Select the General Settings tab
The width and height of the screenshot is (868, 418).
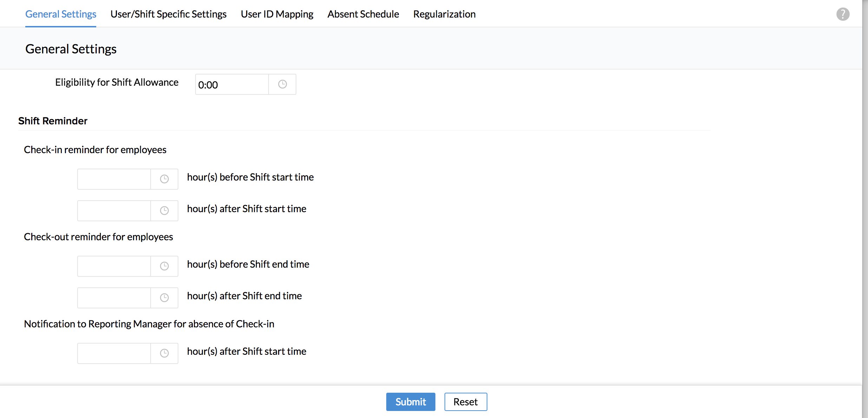[61, 14]
